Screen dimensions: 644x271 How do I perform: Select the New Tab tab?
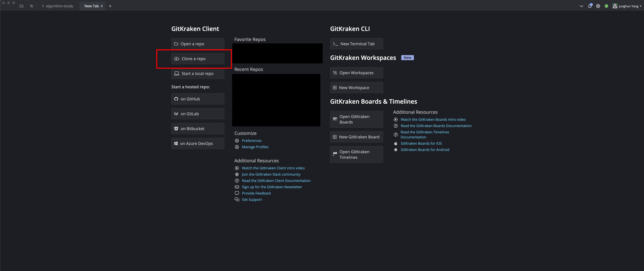click(91, 6)
